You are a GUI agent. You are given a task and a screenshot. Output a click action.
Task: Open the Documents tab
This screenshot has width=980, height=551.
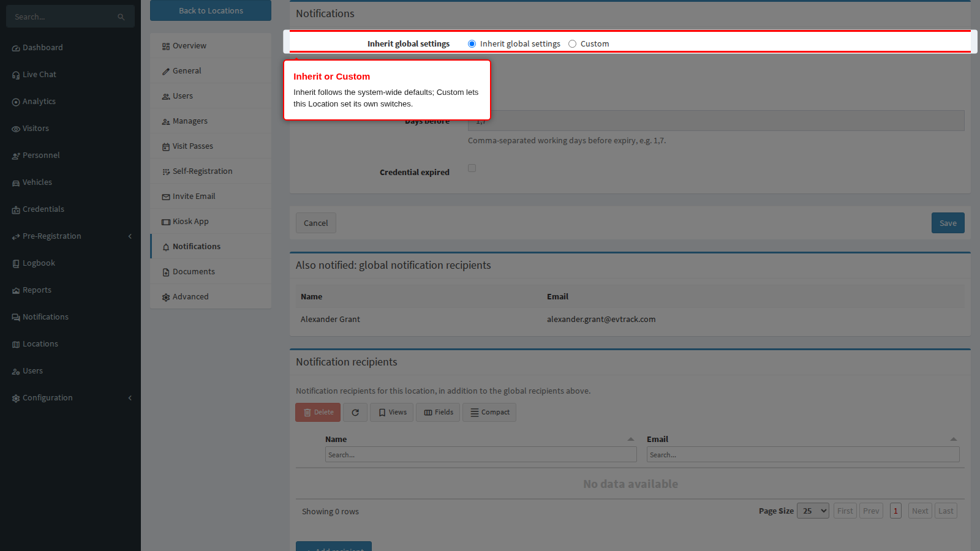tap(211, 272)
